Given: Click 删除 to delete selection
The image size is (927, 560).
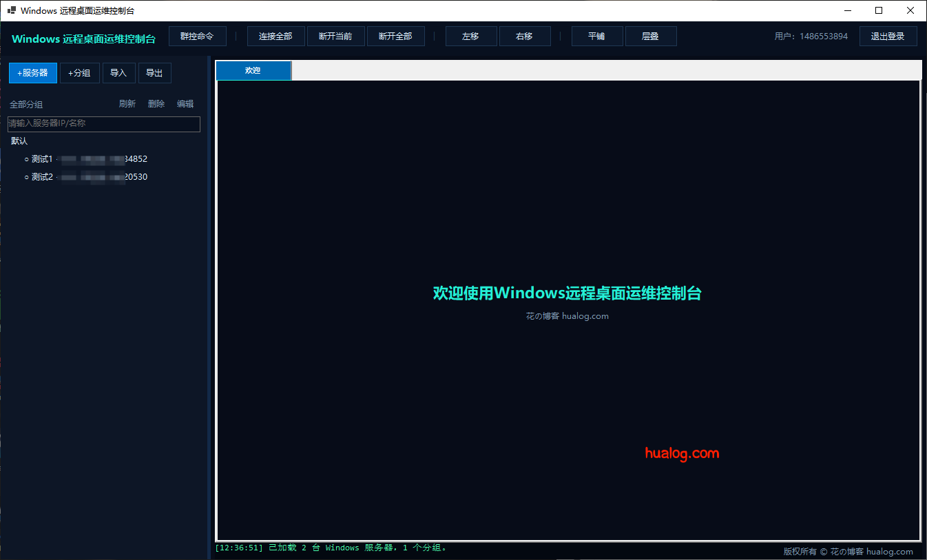Looking at the screenshot, I should (x=156, y=104).
